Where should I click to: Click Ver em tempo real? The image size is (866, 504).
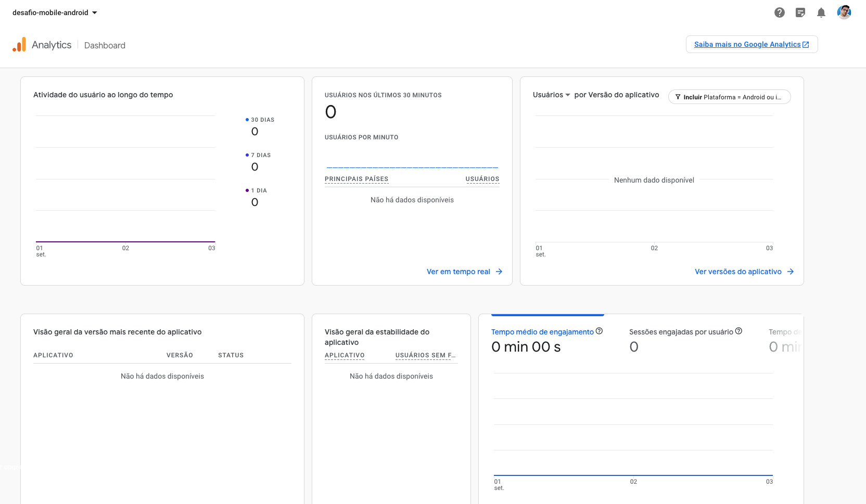[464, 271]
